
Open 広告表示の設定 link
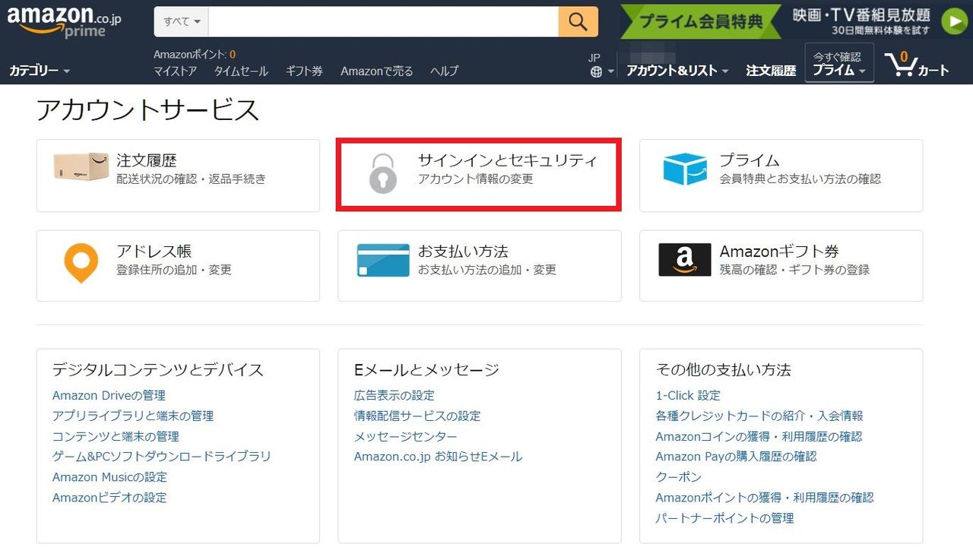395,395
